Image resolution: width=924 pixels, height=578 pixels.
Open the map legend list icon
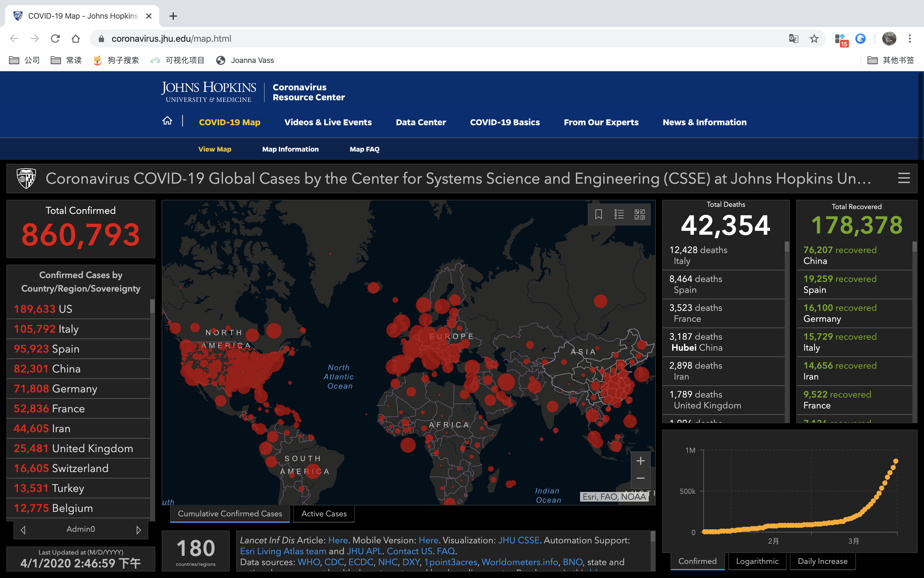pos(619,214)
